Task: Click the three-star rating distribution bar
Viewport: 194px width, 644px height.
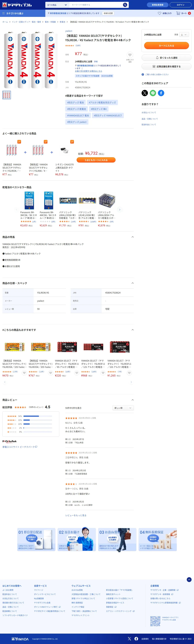Action: pyautogui.click(x=38, y=424)
